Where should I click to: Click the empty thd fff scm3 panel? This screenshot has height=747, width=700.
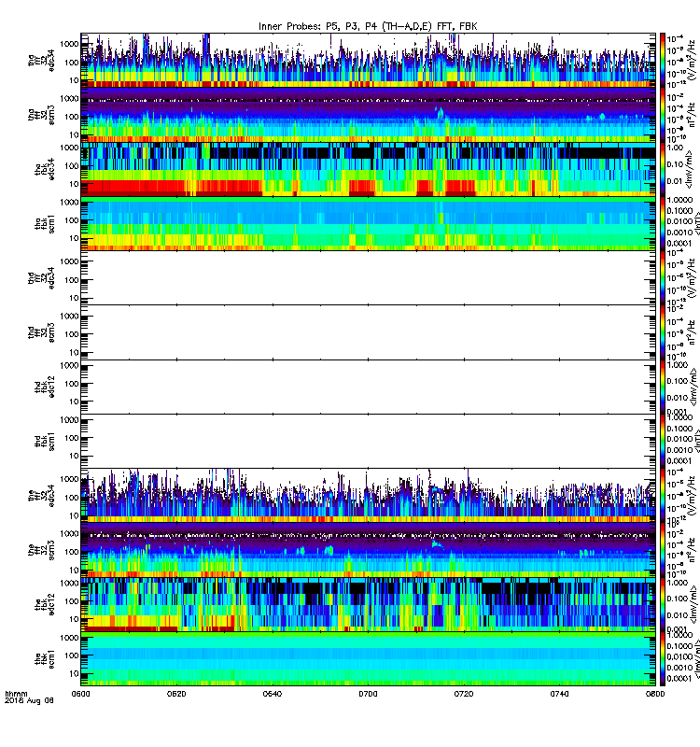pyautogui.click(x=368, y=332)
